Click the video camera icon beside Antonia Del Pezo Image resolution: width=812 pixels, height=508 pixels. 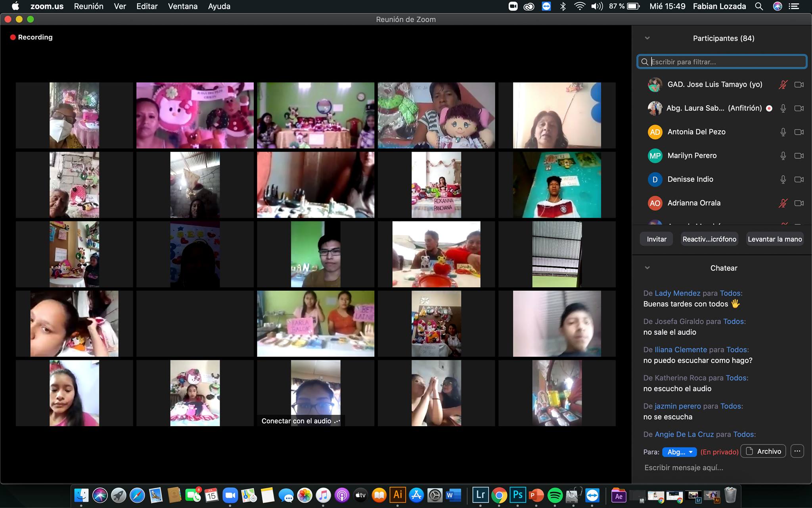799,132
